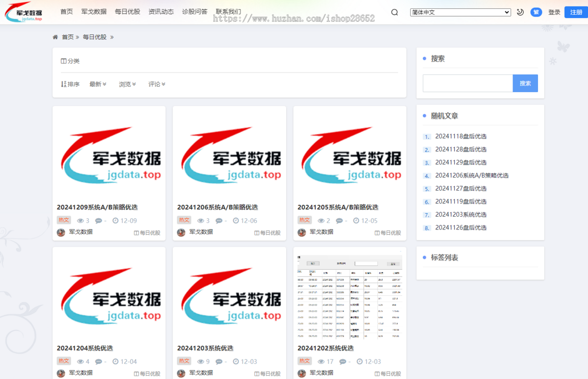588x379 pixels.
Task: Click comment bubble icon on 20241209 card
Action: 98,221
